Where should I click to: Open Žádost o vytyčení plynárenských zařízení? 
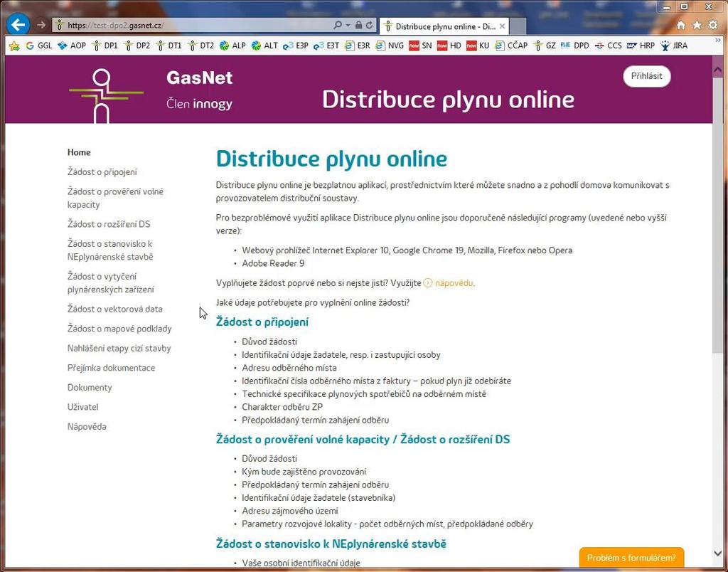pos(110,282)
